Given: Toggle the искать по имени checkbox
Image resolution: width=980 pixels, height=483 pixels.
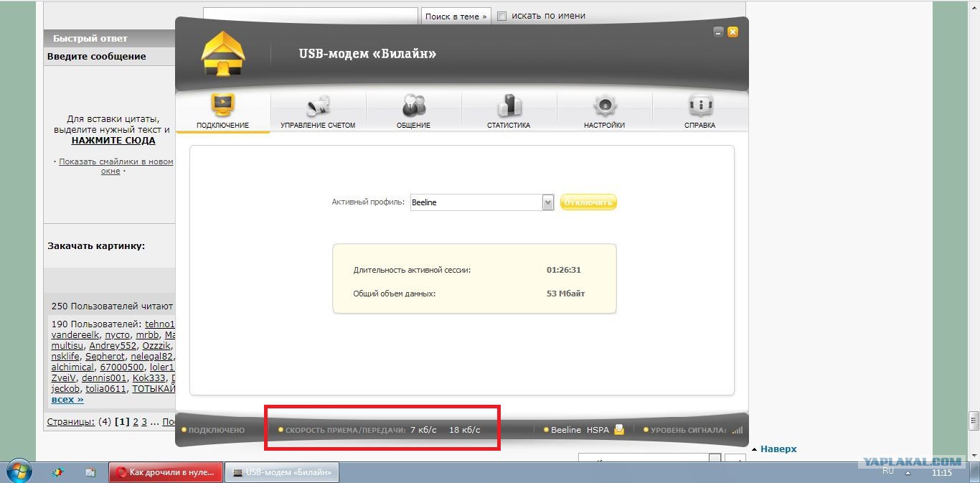Looking at the screenshot, I should click(x=502, y=16).
